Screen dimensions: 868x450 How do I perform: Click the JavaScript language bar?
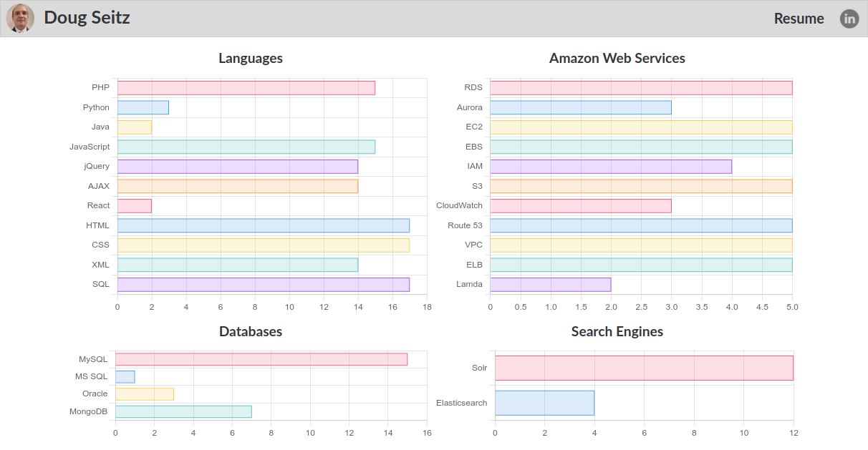246,147
